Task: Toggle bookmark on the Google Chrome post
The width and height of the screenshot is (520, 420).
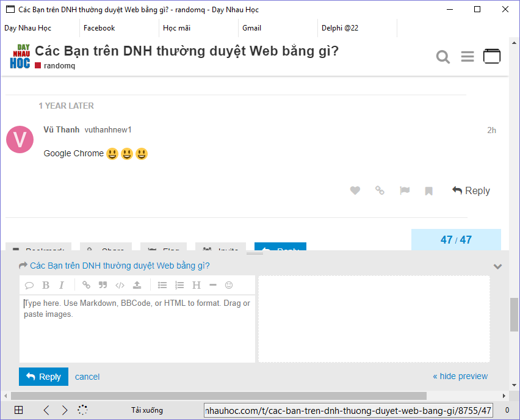Action: (x=429, y=191)
